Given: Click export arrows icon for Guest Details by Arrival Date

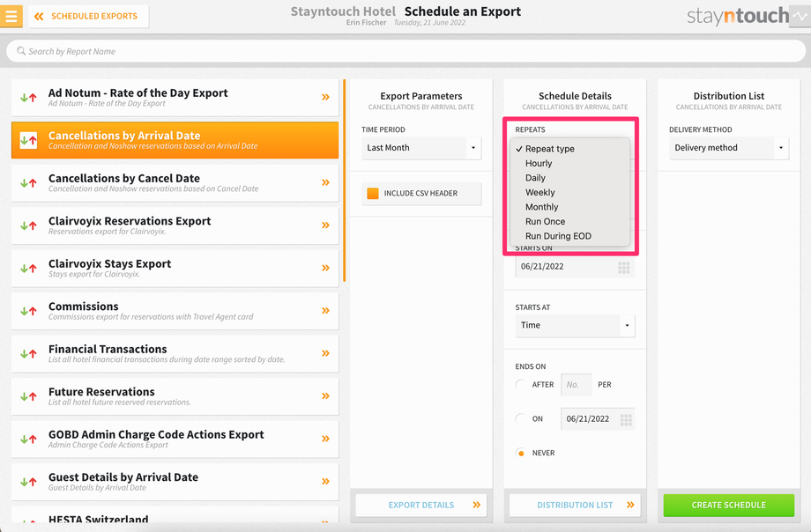Looking at the screenshot, I should coord(28,482).
